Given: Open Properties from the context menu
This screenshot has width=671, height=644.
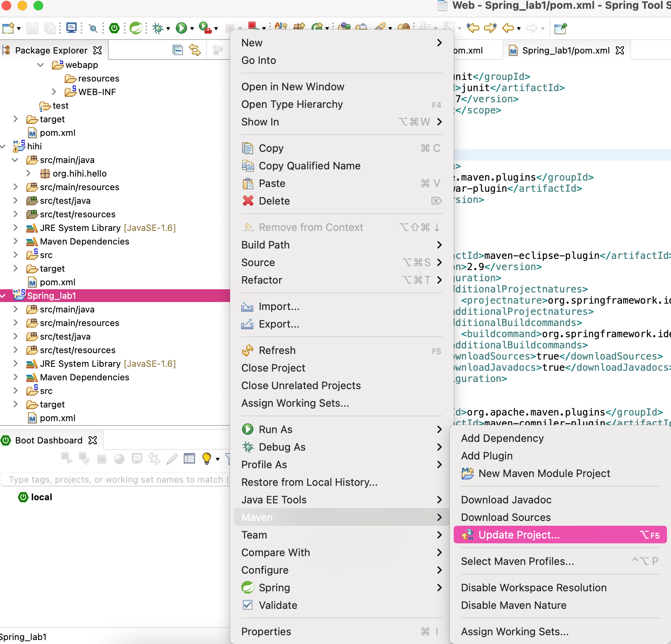Looking at the screenshot, I should (341, 632).
